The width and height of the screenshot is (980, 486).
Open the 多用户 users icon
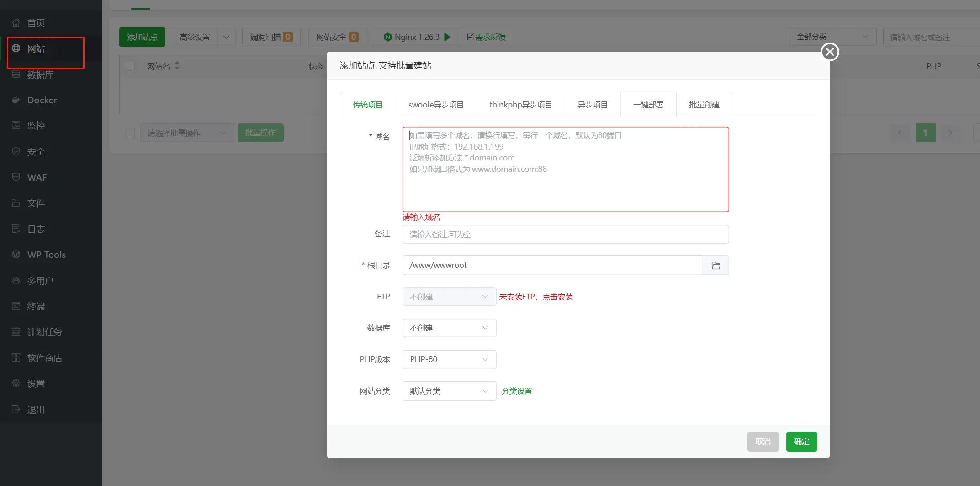click(x=16, y=280)
